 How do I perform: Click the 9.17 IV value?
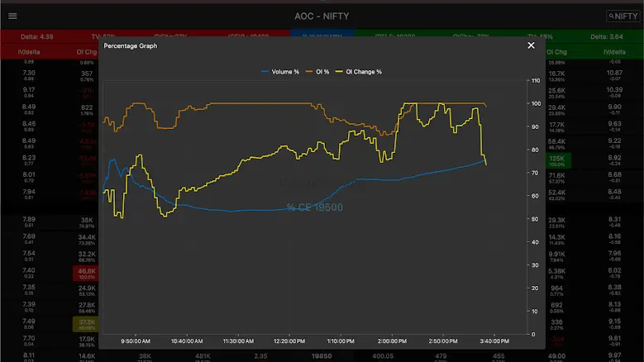pos(29,89)
